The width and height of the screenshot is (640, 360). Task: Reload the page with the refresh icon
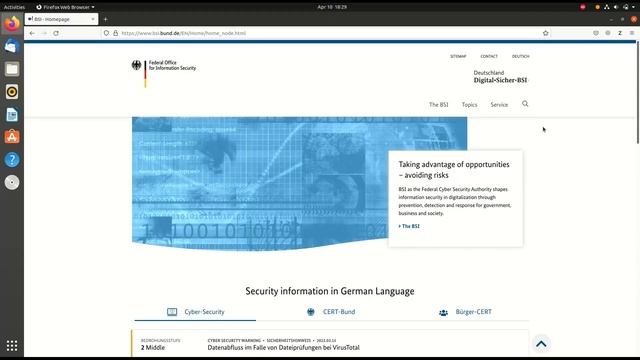click(x=56, y=33)
